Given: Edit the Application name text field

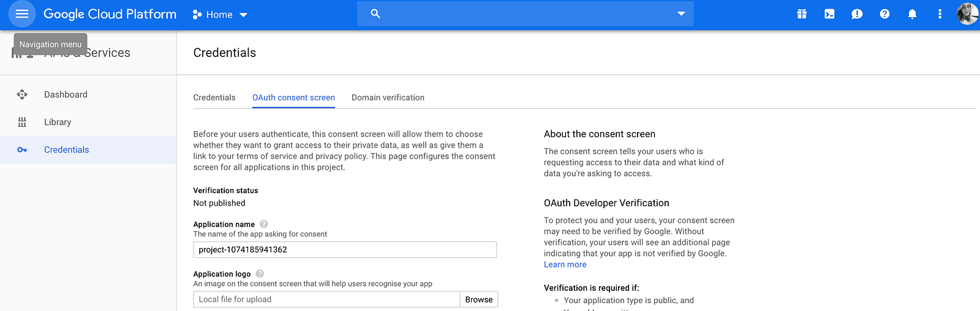Looking at the screenshot, I should (x=345, y=250).
